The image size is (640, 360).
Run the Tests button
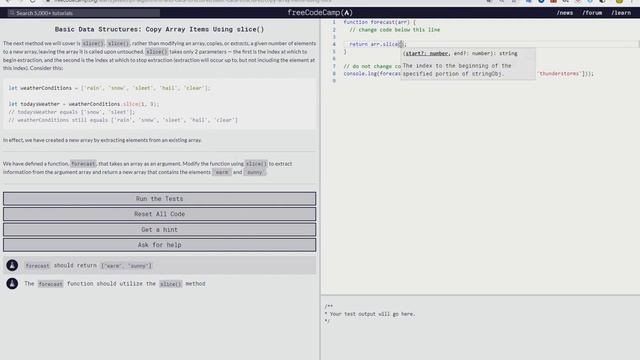coord(160,199)
